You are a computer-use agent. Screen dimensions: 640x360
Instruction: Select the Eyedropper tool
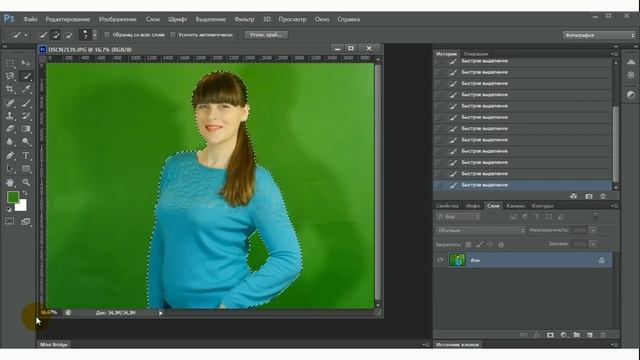pyautogui.click(x=26, y=89)
